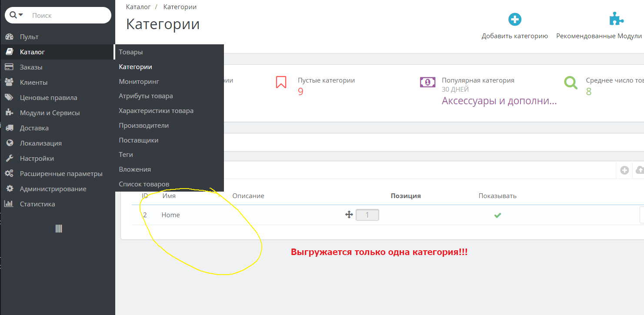The width and height of the screenshot is (644, 315).
Task: Click the Пульт dashboard gauge icon
Action: (x=9, y=37)
